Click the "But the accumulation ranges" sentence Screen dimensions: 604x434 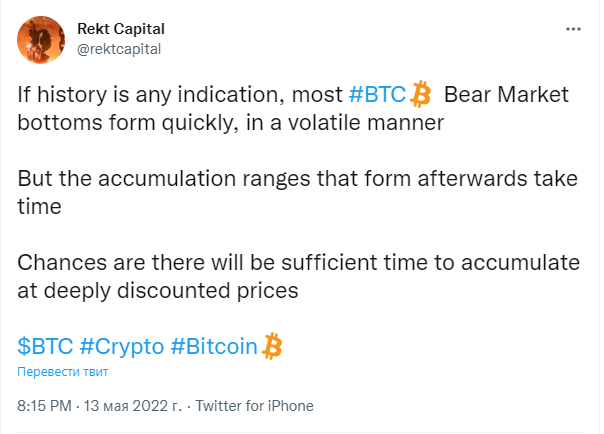[x=297, y=179]
